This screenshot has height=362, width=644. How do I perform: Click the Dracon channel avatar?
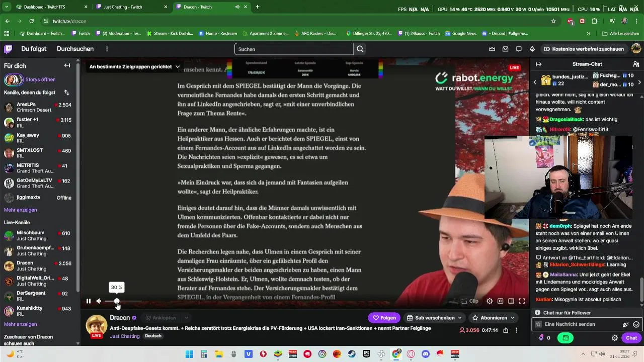[96, 326]
